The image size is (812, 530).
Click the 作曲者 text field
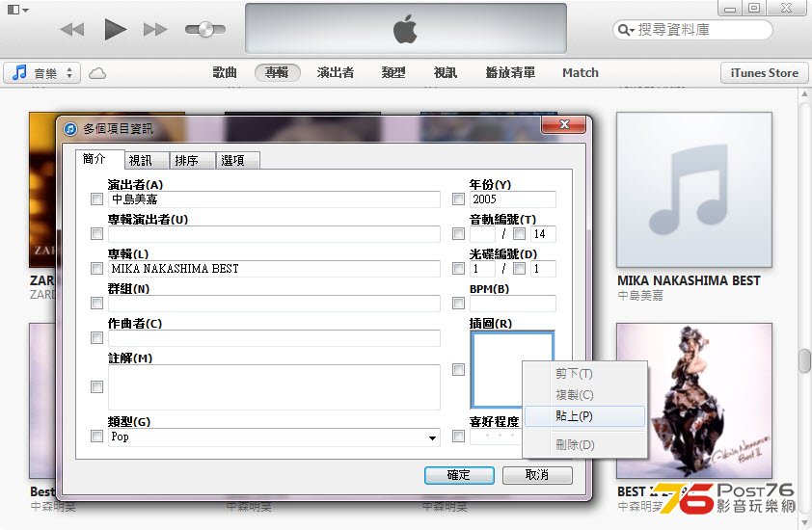click(274, 338)
